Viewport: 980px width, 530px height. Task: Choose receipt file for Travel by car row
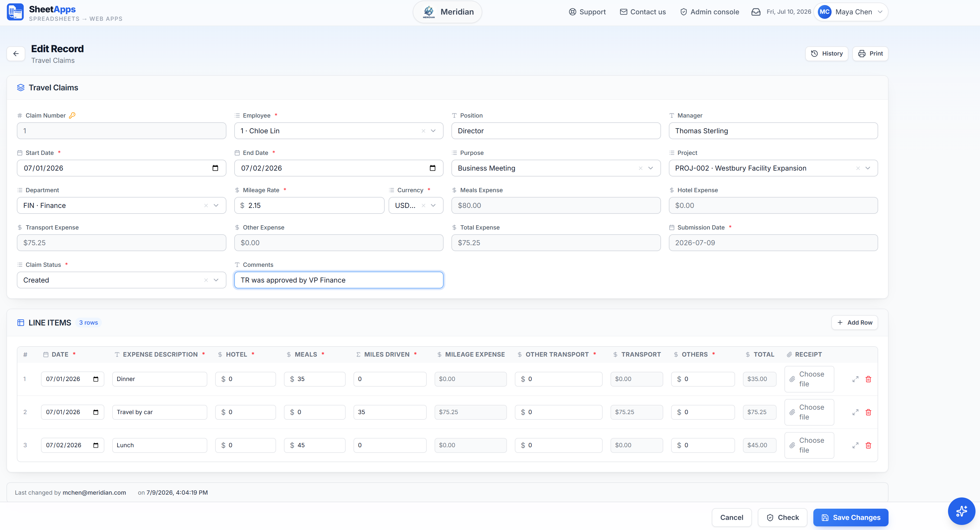809,412
